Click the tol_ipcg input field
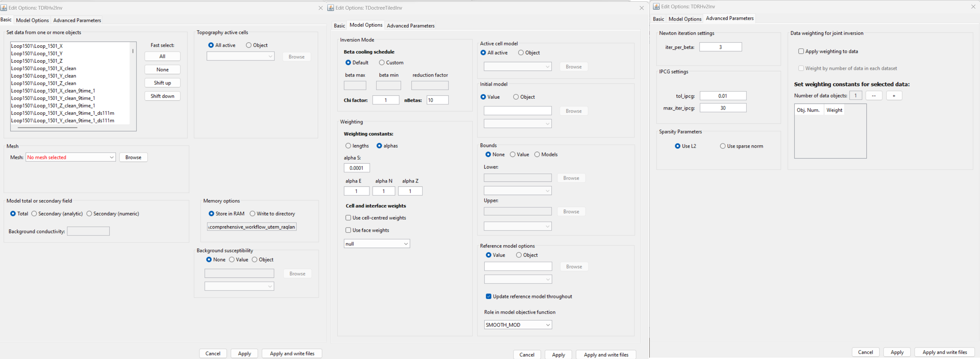 tap(723, 96)
